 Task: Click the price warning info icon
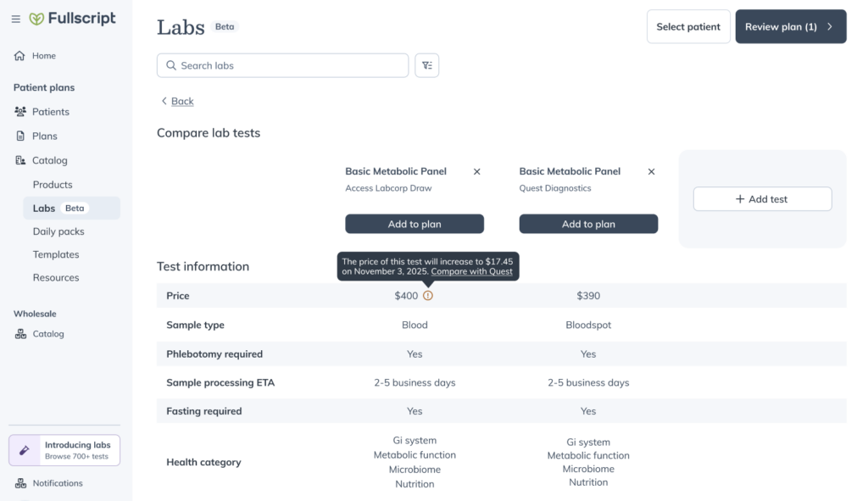[x=428, y=296]
